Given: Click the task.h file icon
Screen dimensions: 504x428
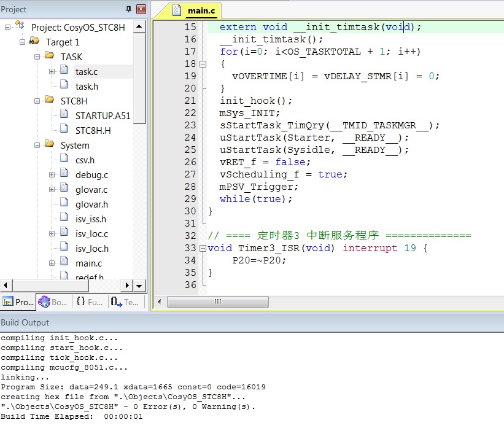Looking at the screenshot, I should click(64, 84).
